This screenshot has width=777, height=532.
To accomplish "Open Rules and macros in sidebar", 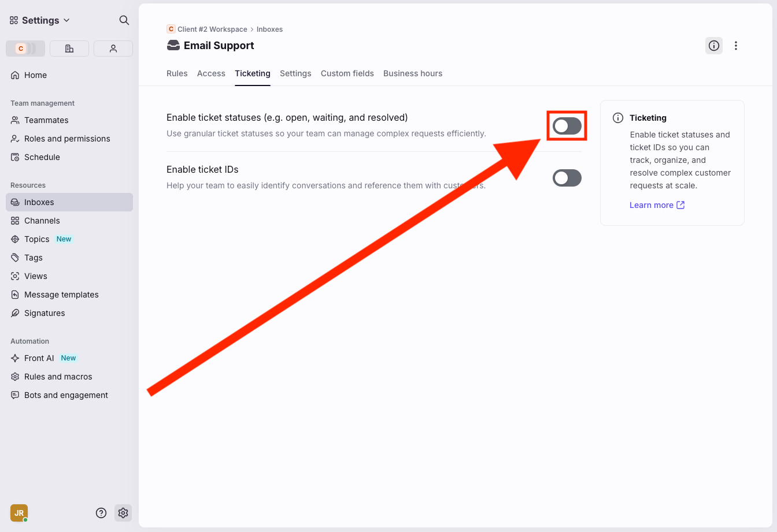I will tap(58, 377).
